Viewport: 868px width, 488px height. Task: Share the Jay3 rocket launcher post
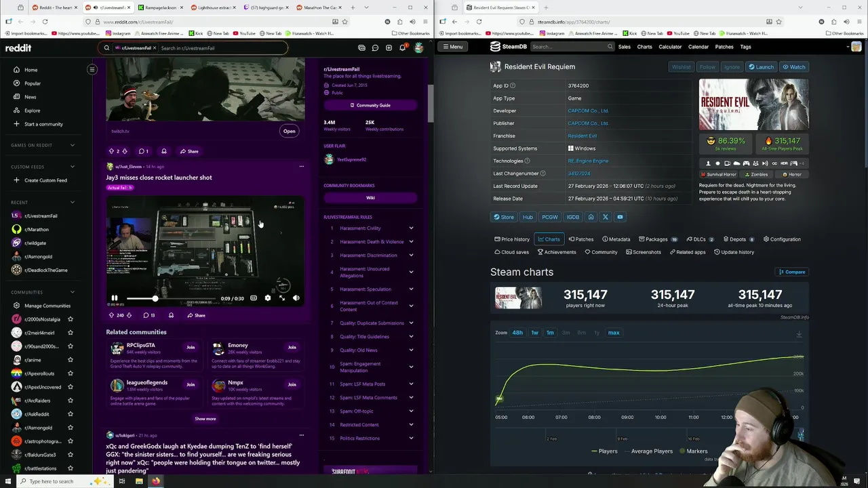click(196, 315)
